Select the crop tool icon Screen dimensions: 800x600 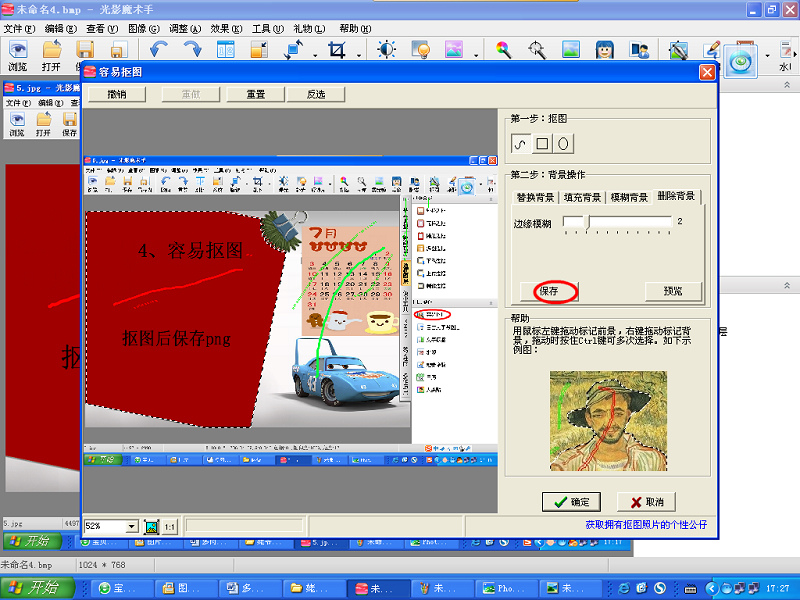pos(337,50)
